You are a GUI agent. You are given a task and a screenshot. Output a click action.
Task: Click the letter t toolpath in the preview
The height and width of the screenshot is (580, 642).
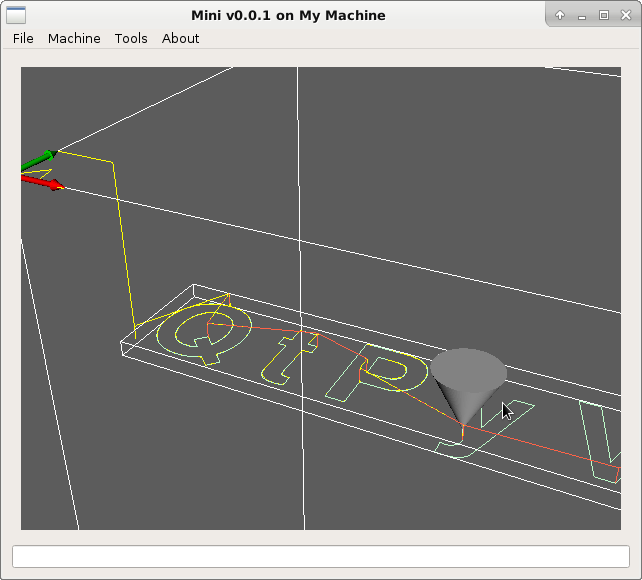pyautogui.click(x=290, y=358)
